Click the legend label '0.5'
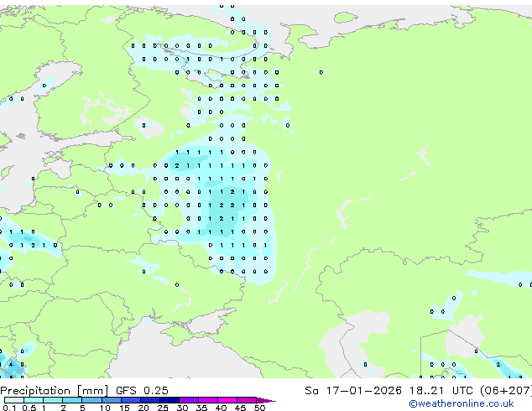This screenshot has width=532, height=411. click(x=29, y=408)
